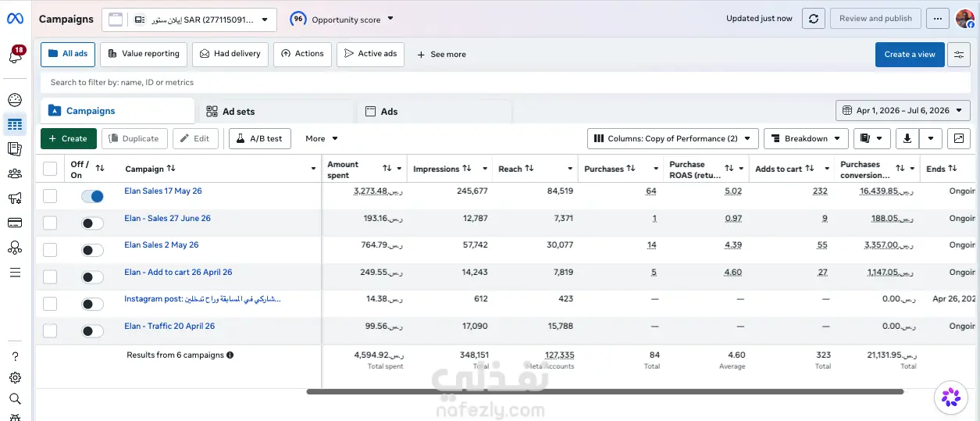The image size is (980, 421).
Task: Open Ads reporting icon in sidebar
Action: (x=15, y=148)
